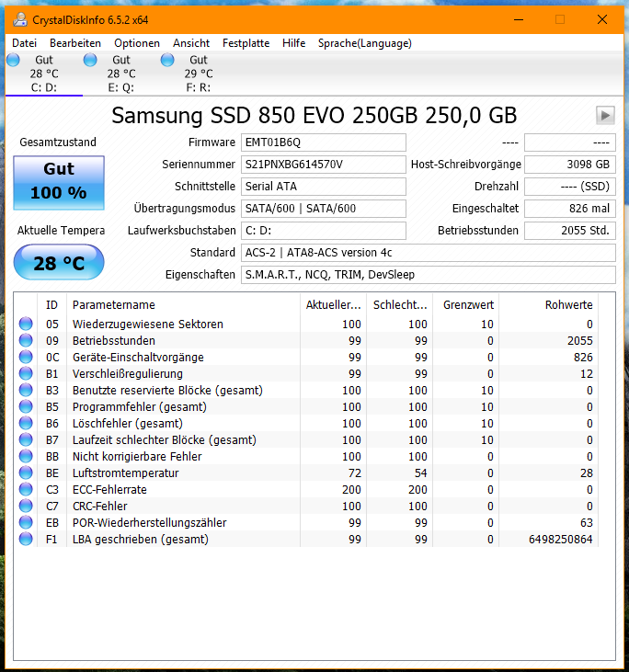
Task: Click the Aktuelle Tempera label
Action: pos(61,231)
